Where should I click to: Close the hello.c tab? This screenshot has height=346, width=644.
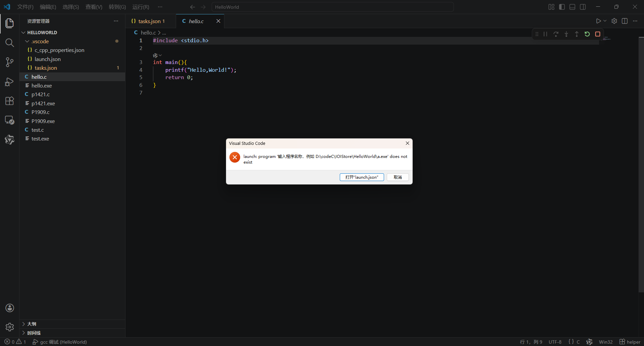[x=218, y=21]
